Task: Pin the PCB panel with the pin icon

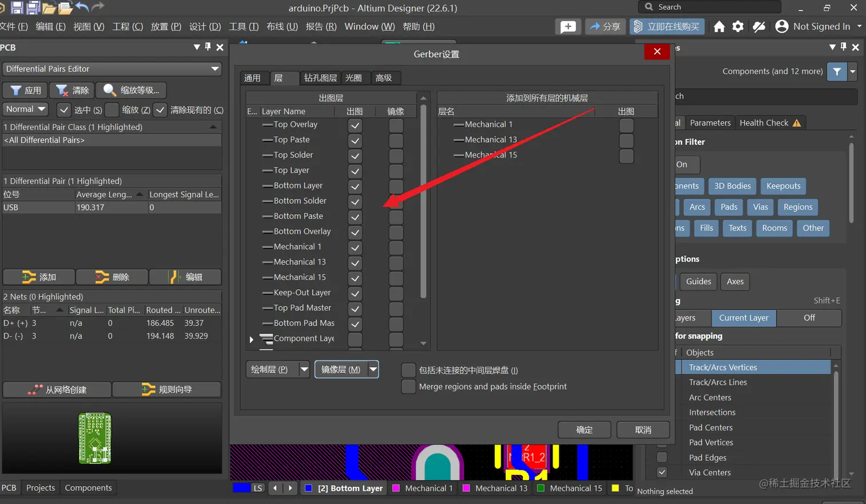Action: pos(208,47)
